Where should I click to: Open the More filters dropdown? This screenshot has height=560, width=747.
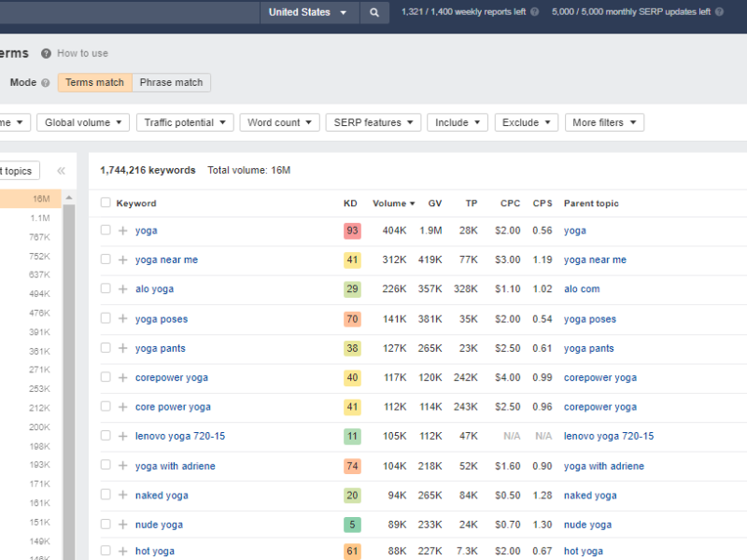(604, 122)
